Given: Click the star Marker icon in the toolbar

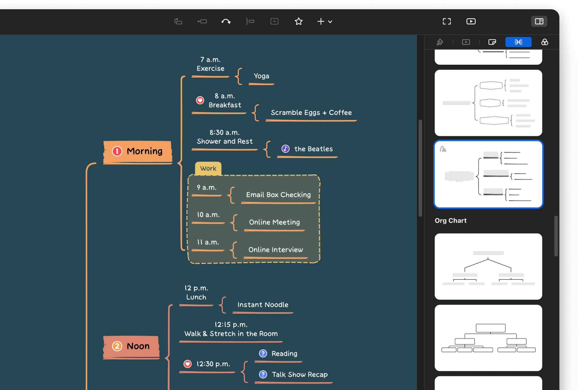Looking at the screenshot, I should pos(299,21).
